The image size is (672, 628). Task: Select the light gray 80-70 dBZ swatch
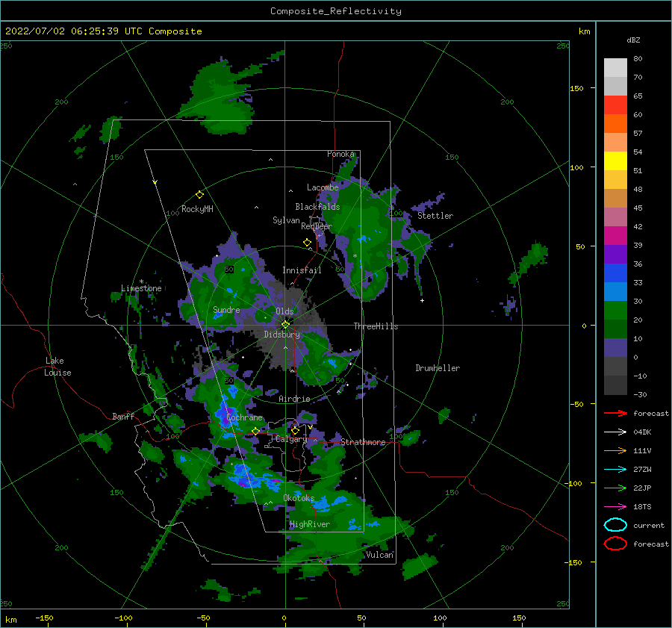[x=615, y=67]
